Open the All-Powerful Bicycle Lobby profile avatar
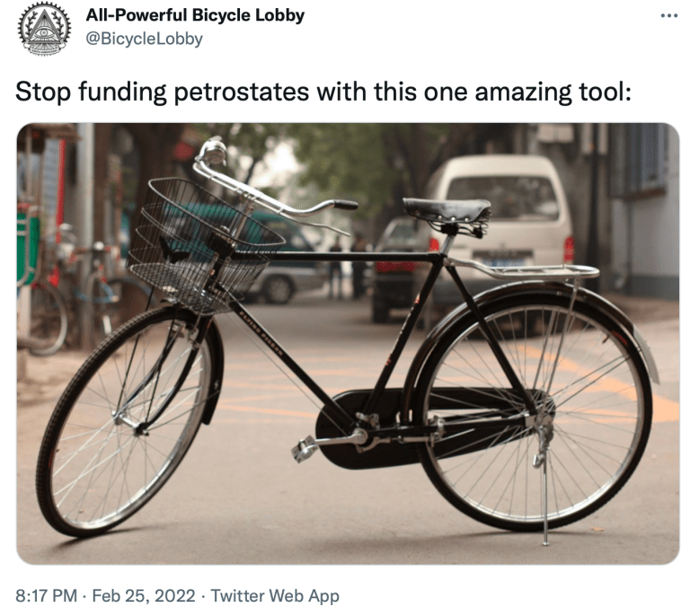Viewport: 690px width, 616px height. pos(44,28)
